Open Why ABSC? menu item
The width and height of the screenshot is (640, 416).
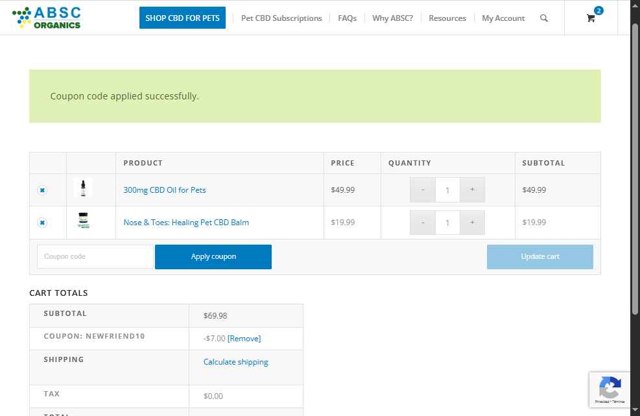(392, 18)
